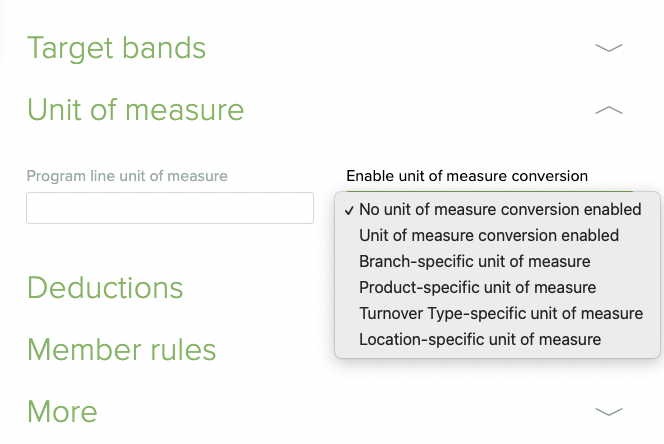Expand the Target bands section chevron
This screenshot has height=444, width=664.
click(x=608, y=48)
